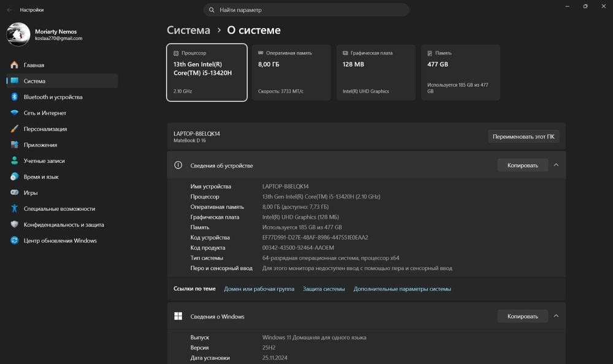The image size is (613, 364).
Task: Click the search magnifier icon
Action: [211, 10]
